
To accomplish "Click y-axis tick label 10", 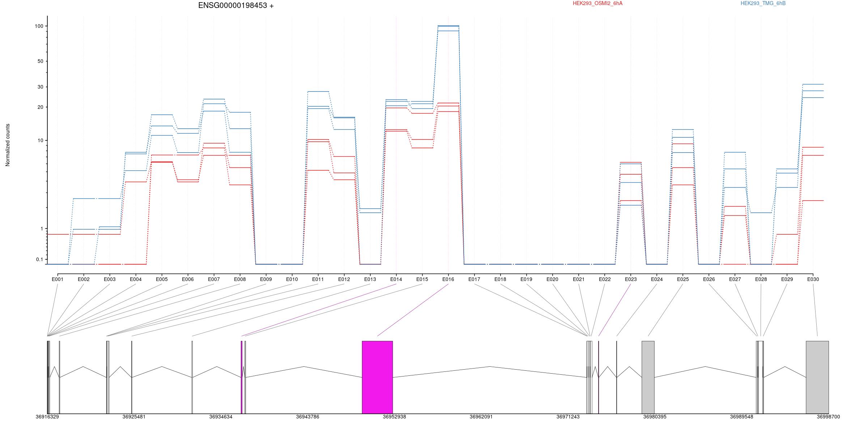I will 40,140.
